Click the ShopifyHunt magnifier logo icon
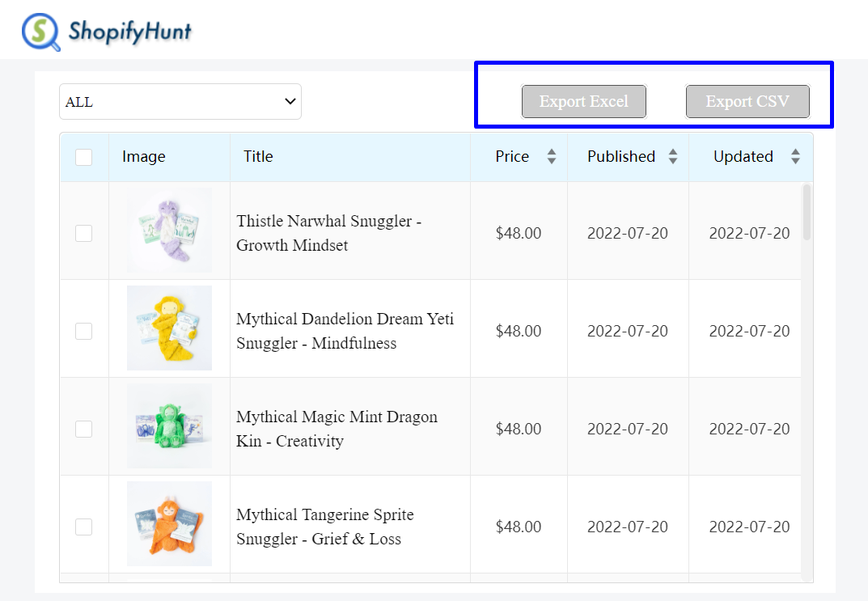Screen dimensions: 868x601 pyautogui.click(x=41, y=32)
